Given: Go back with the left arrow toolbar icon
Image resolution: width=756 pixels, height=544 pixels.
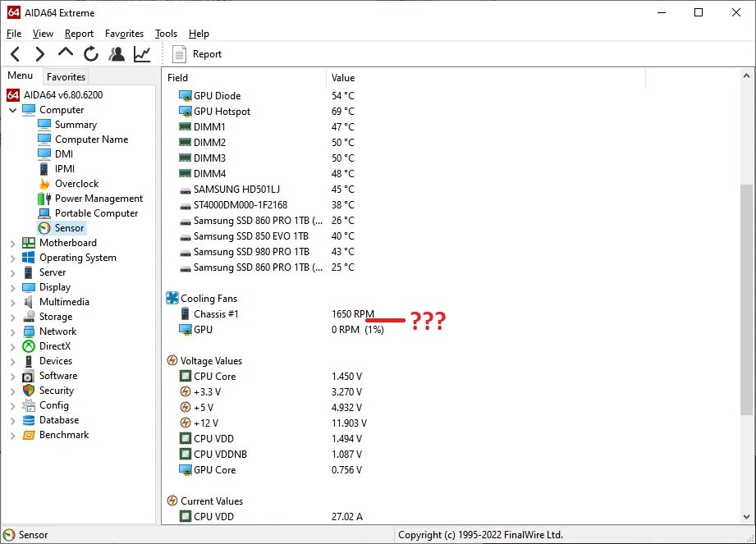Looking at the screenshot, I should [16, 54].
